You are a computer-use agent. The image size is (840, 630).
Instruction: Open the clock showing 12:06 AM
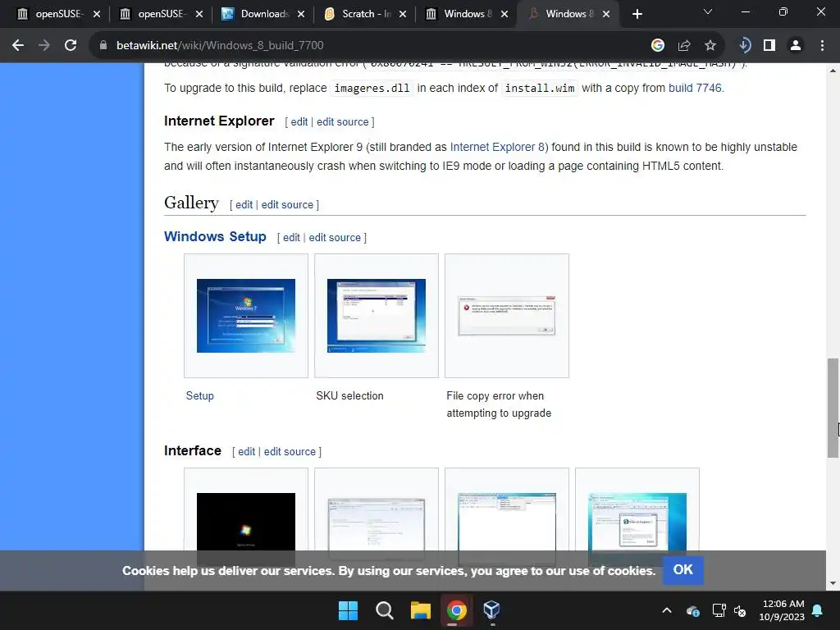[x=782, y=610]
